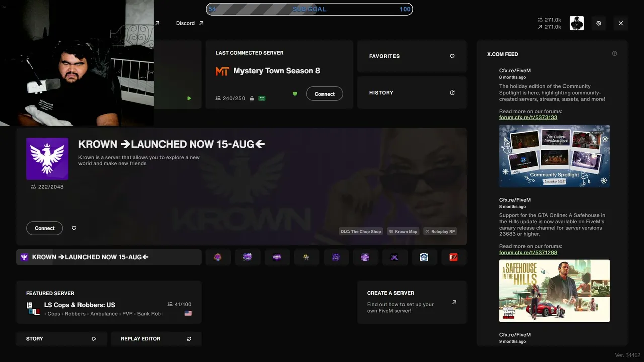Select the Krown Map tag
This screenshot has width=644, height=362.
click(x=403, y=232)
